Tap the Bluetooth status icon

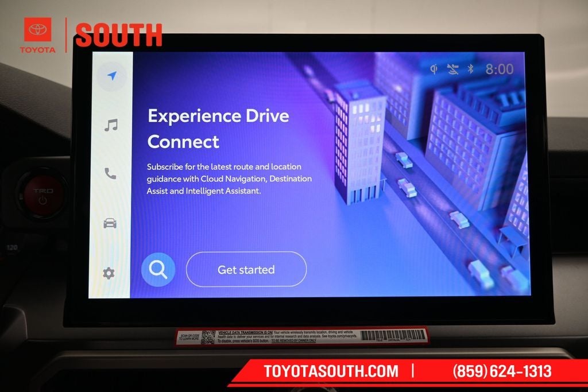[x=471, y=69]
